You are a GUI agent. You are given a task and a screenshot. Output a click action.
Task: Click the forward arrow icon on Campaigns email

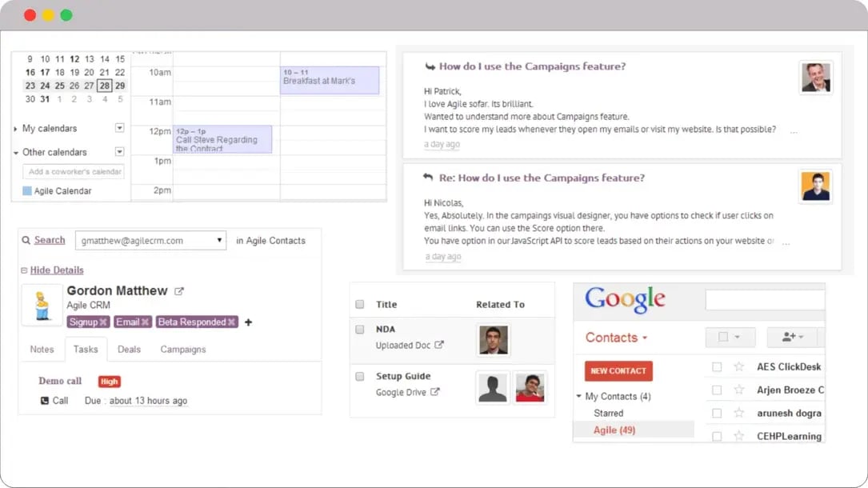coord(430,66)
